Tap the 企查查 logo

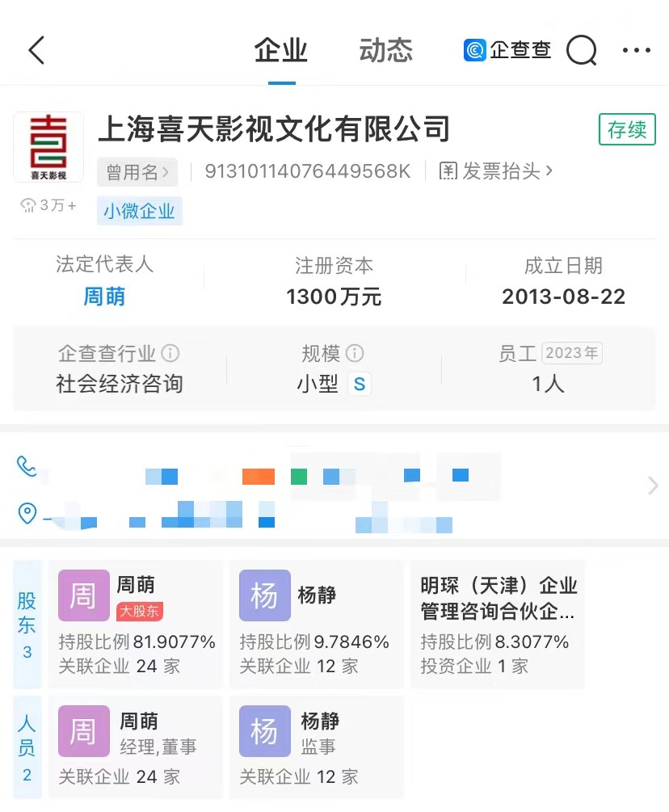pyautogui.click(x=507, y=50)
